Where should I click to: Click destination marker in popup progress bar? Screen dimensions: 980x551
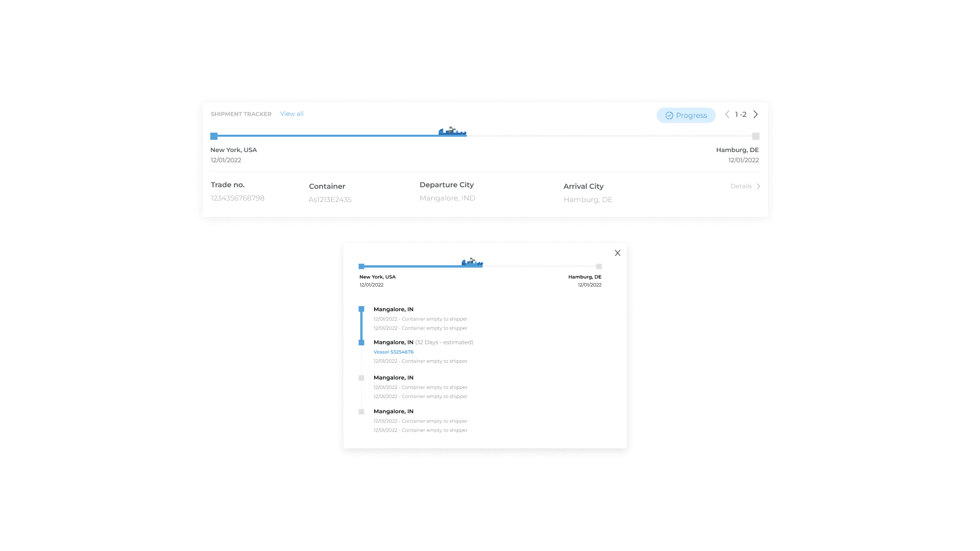pos(599,266)
